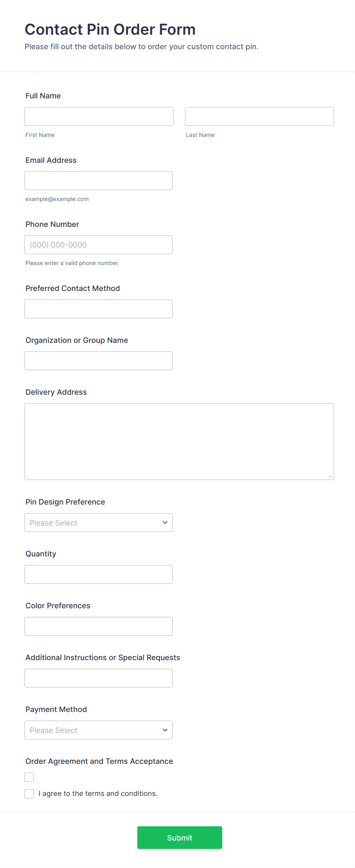Select the Preferred Contact Method field
The height and width of the screenshot is (868, 355).
(x=98, y=309)
